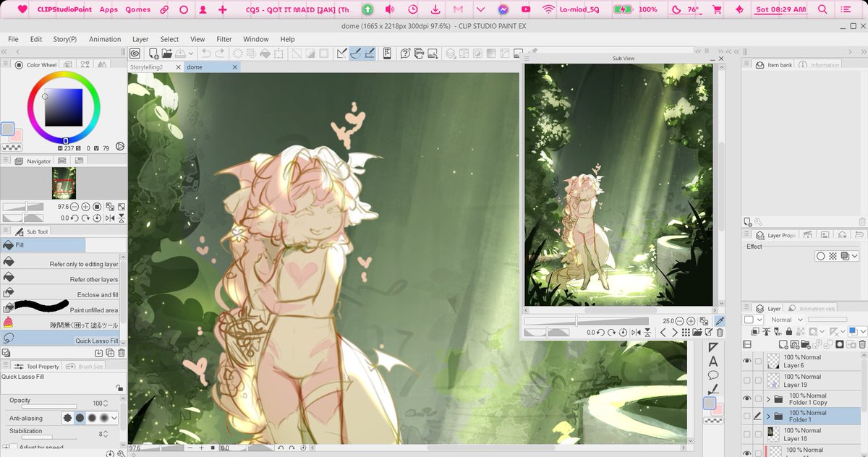Clear selection with sparkle icon
Image resolution: width=868 pixels, height=457 pixels.
(x=237, y=54)
